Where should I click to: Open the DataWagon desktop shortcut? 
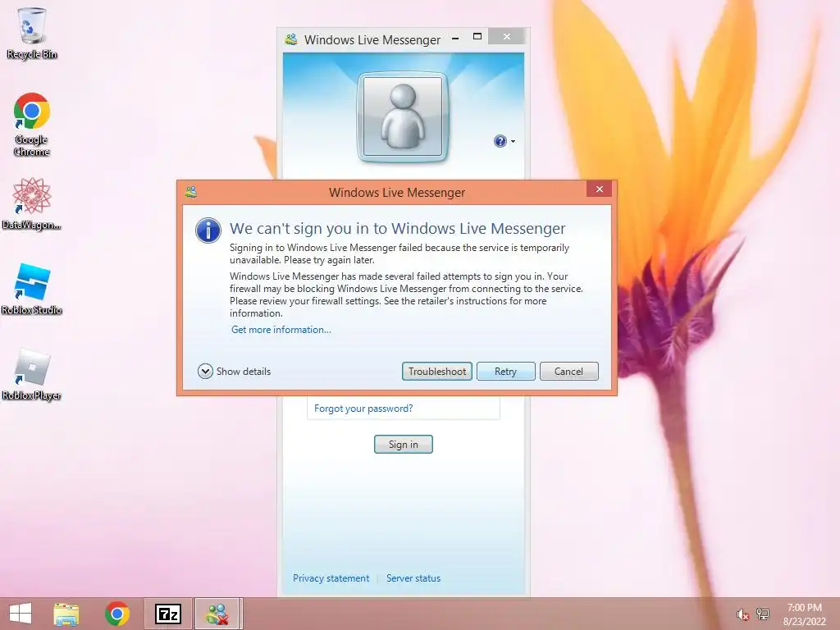tap(32, 203)
